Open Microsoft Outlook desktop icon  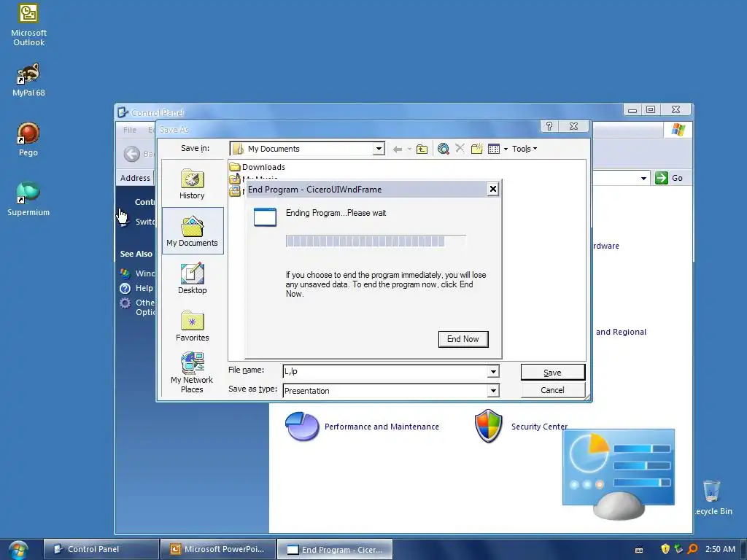click(28, 25)
